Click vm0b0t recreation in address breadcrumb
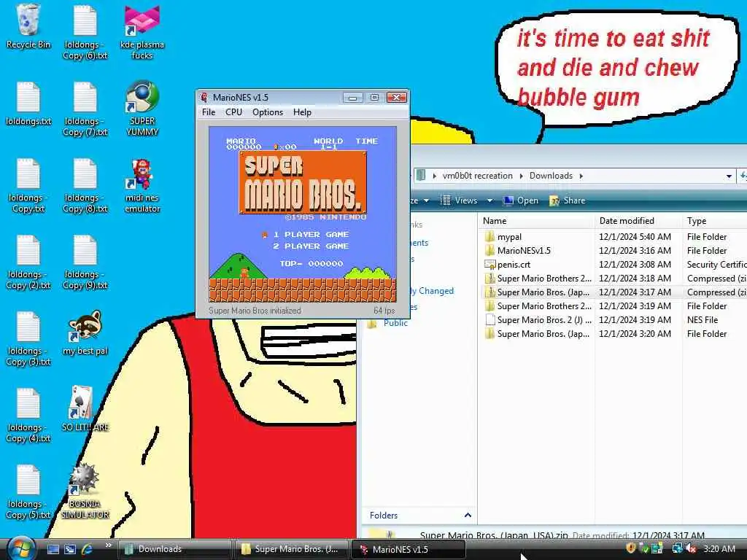Image resolution: width=747 pixels, height=560 pixels. [x=477, y=176]
